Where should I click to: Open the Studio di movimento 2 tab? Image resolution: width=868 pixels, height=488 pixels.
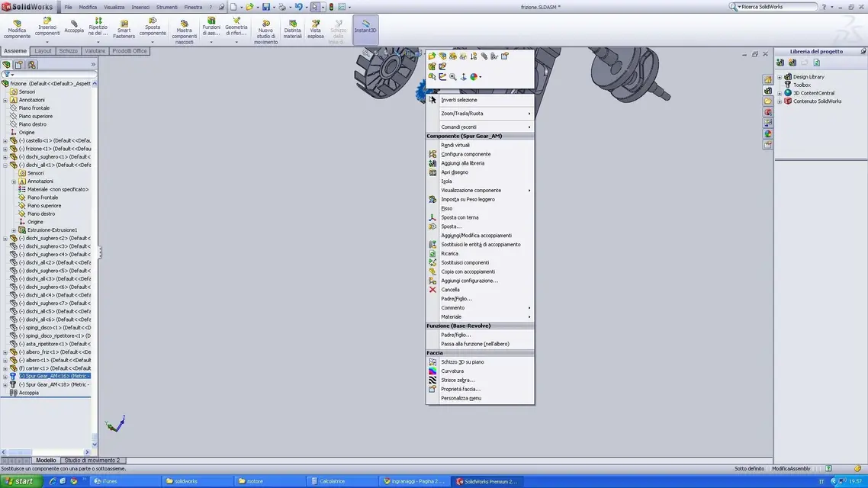(92, 461)
